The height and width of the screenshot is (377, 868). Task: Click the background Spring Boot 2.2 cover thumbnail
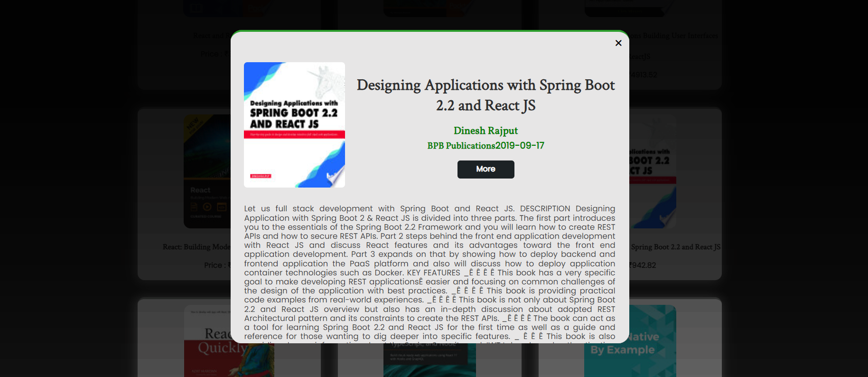tap(653, 171)
